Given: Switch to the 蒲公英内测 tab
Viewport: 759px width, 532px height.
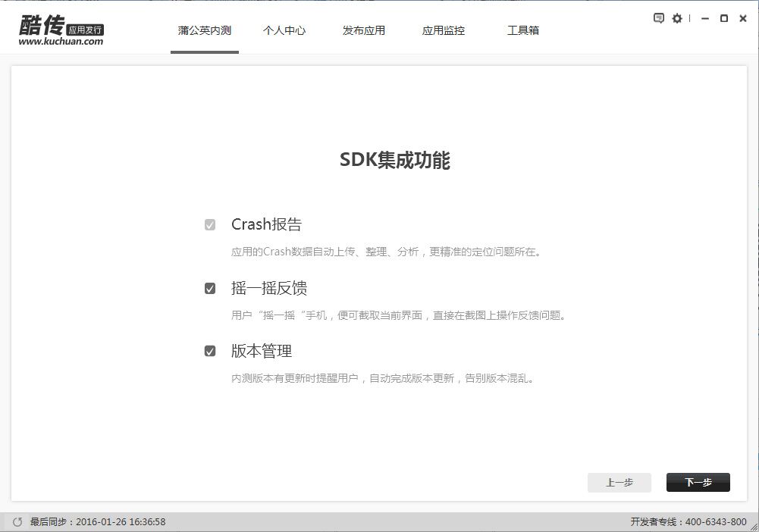Looking at the screenshot, I should click(x=203, y=30).
